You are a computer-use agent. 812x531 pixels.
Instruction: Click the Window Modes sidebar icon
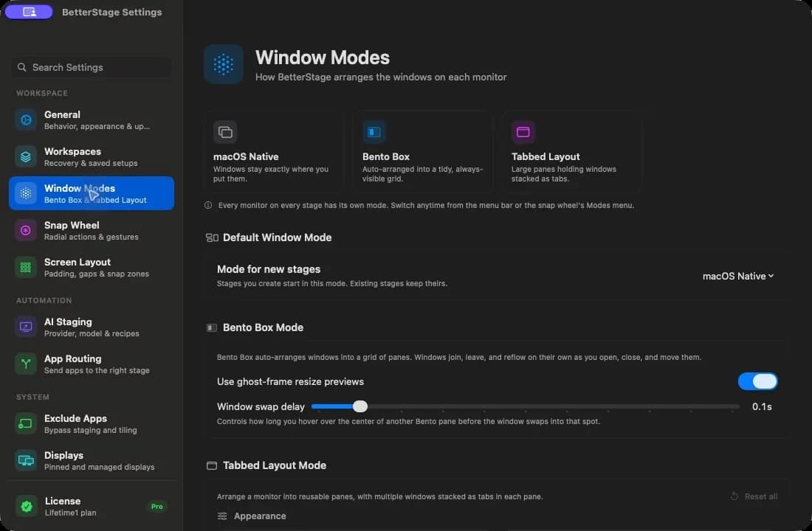coord(25,193)
